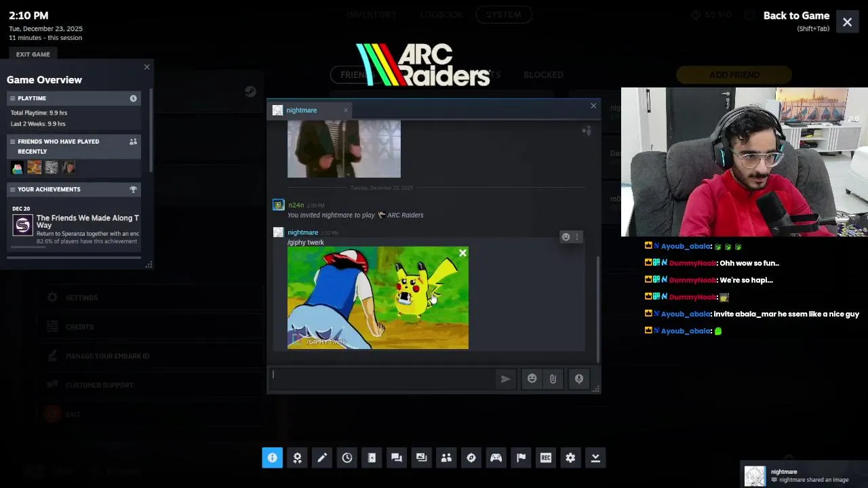
Task: Open The Friends We Made achievement icon
Action: pos(22,225)
